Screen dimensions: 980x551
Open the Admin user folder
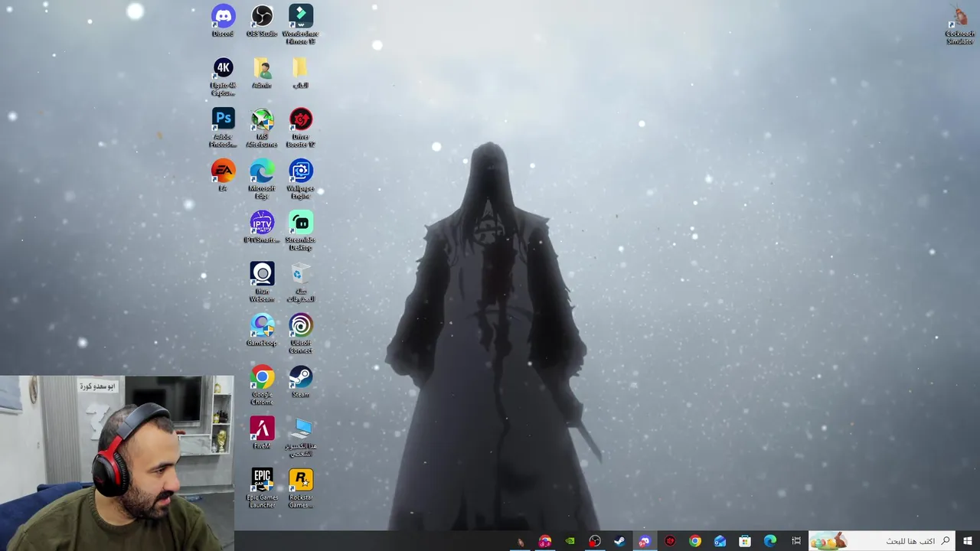(x=262, y=73)
